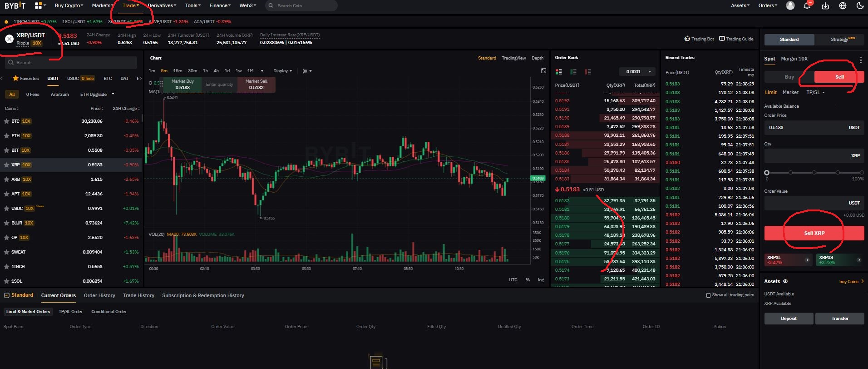868x369 pixels.
Task: Select the TradingView chart mode
Action: 513,58
